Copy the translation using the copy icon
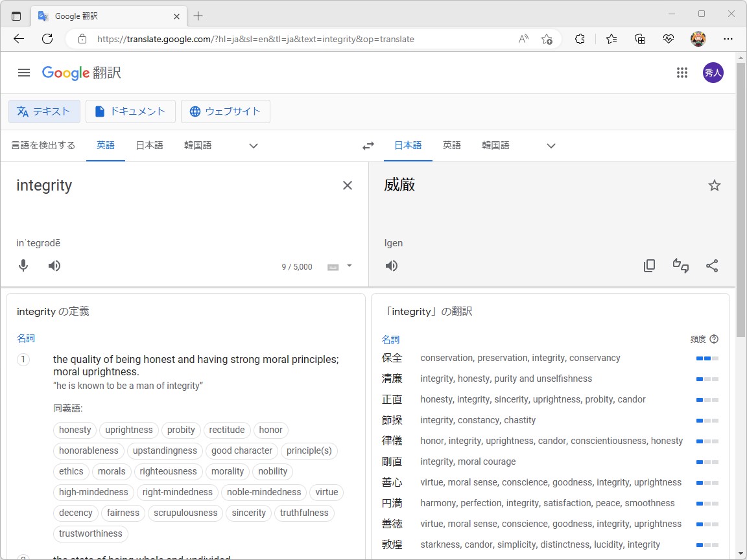Image resolution: width=747 pixels, height=560 pixels. (x=649, y=265)
